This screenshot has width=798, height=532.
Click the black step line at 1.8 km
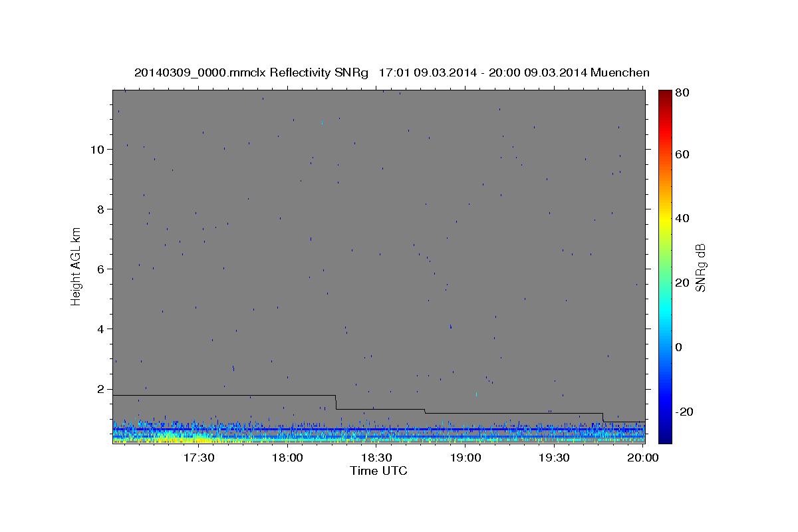point(224,395)
